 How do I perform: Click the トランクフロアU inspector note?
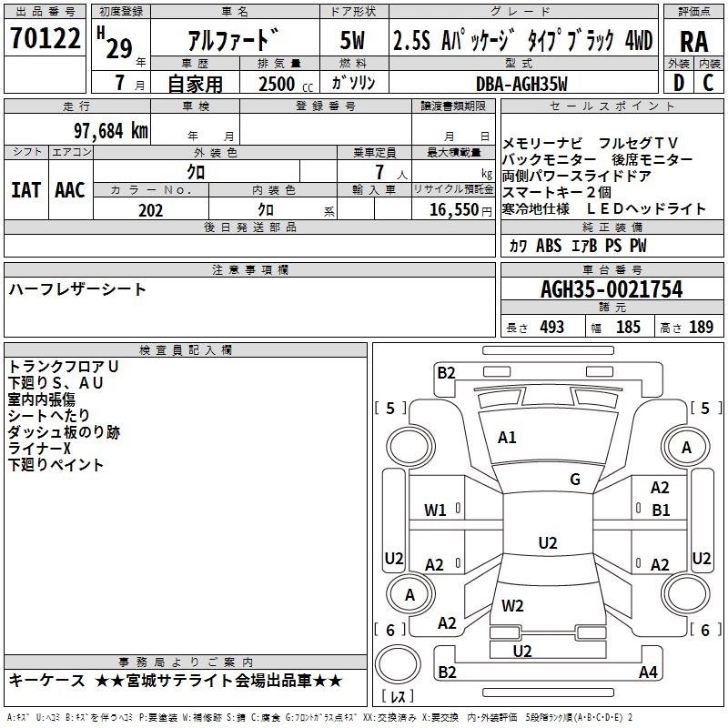(x=63, y=367)
